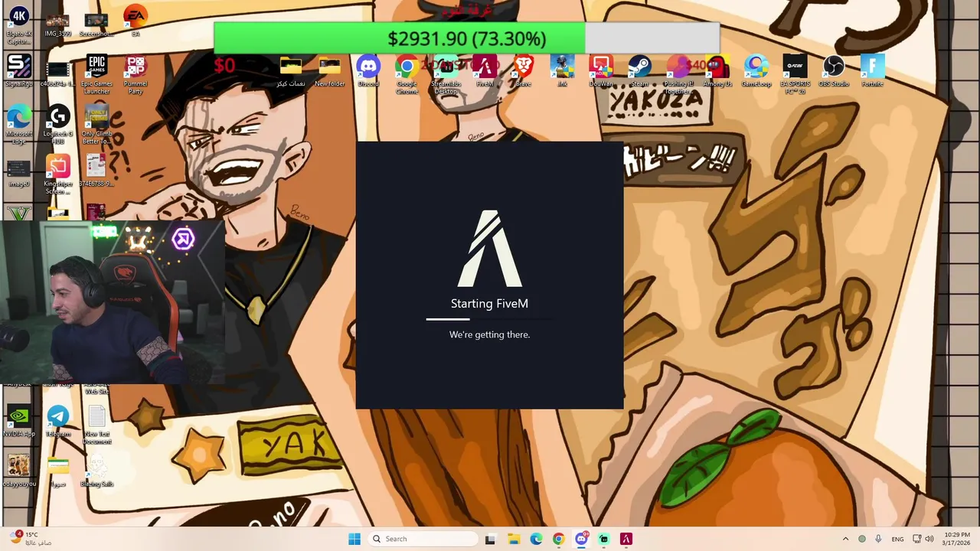
Task: Open the clock and date panel
Action: click(957, 539)
